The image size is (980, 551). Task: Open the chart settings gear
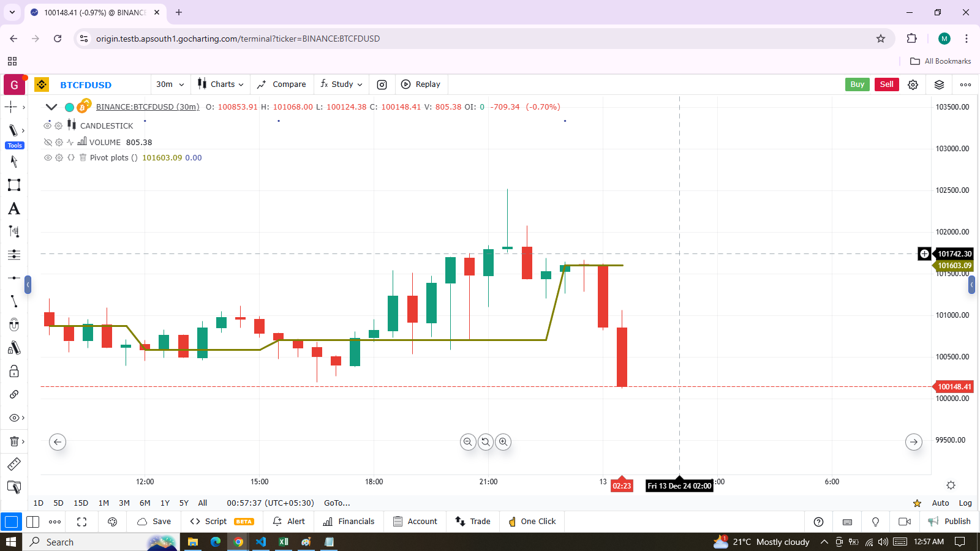tap(913, 84)
